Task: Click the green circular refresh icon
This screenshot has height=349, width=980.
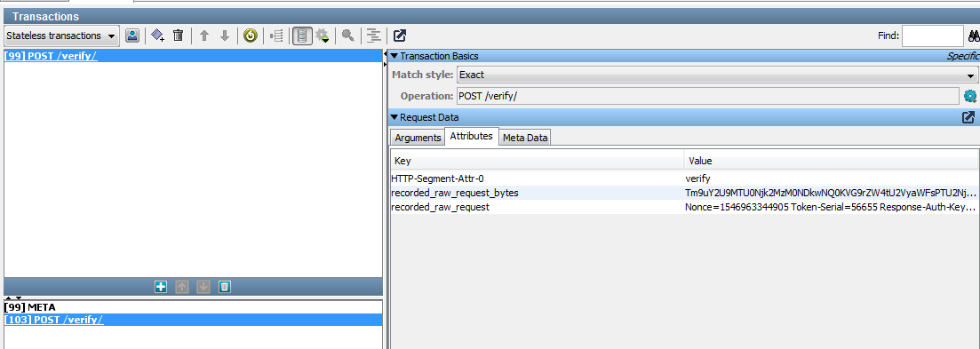Action: tap(250, 36)
